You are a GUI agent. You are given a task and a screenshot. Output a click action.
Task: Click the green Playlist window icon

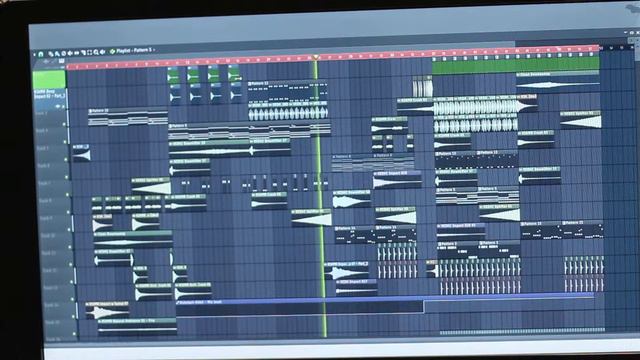click(112, 51)
